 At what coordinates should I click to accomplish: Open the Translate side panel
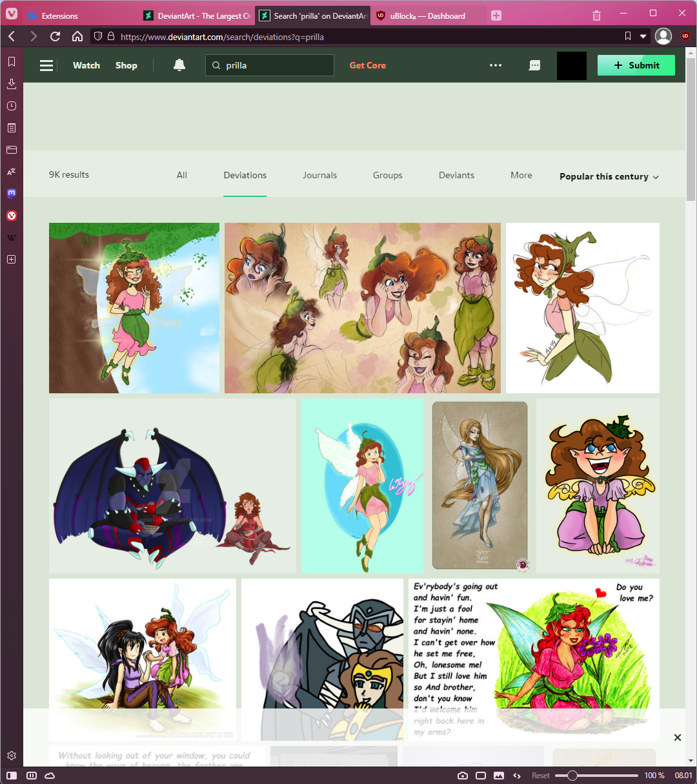(x=12, y=172)
